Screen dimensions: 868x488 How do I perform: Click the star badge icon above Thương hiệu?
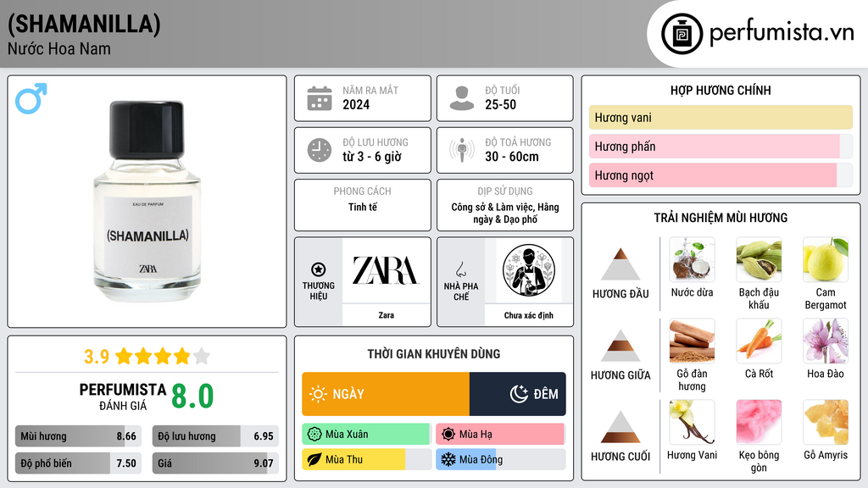pyautogui.click(x=319, y=269)
